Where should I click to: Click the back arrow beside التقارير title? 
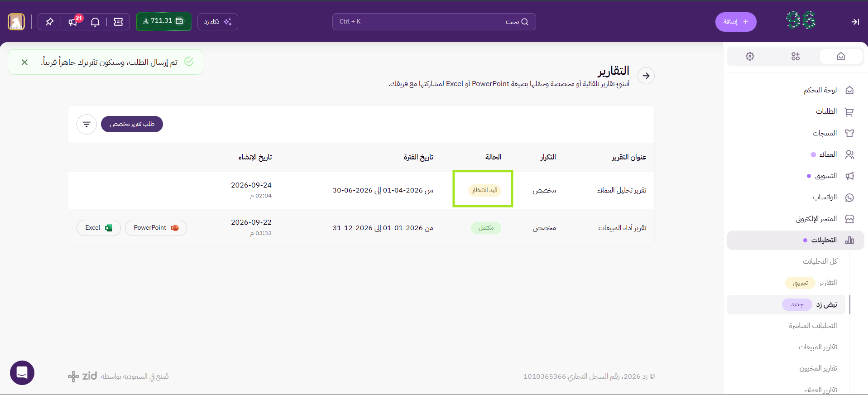click(646, 76)
